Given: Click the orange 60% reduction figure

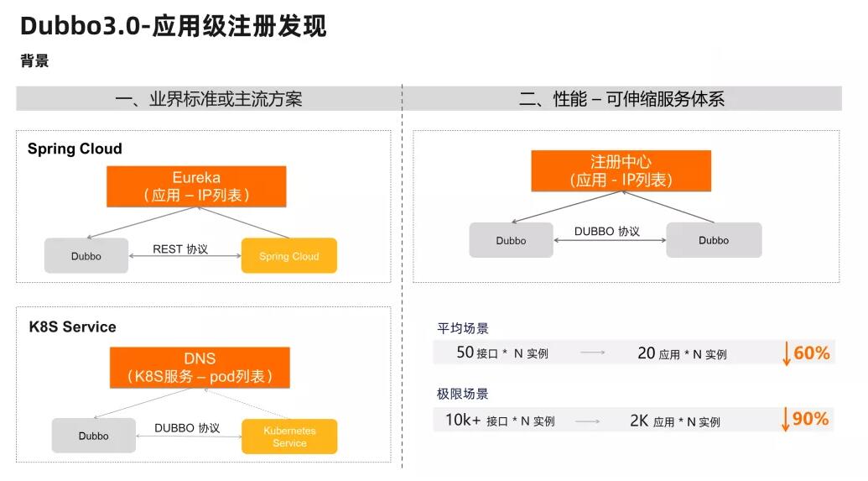Looking at the screenshot, I should (812, 353).
